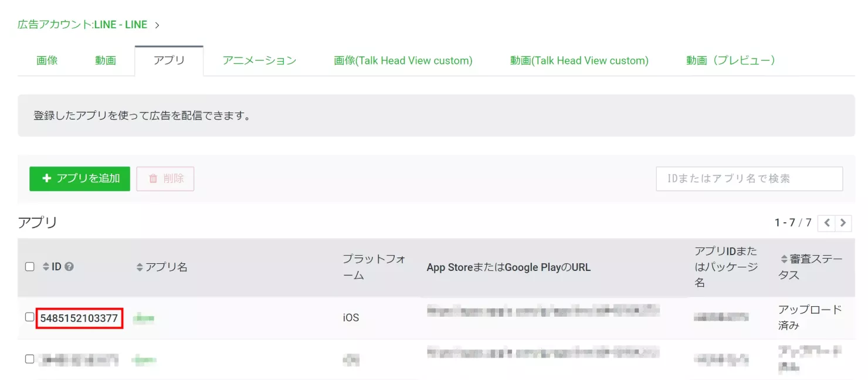Focus the IDまたはアプリ名で検索 search field
Viewport: 868px width, 380px height.
click(749, 179)
